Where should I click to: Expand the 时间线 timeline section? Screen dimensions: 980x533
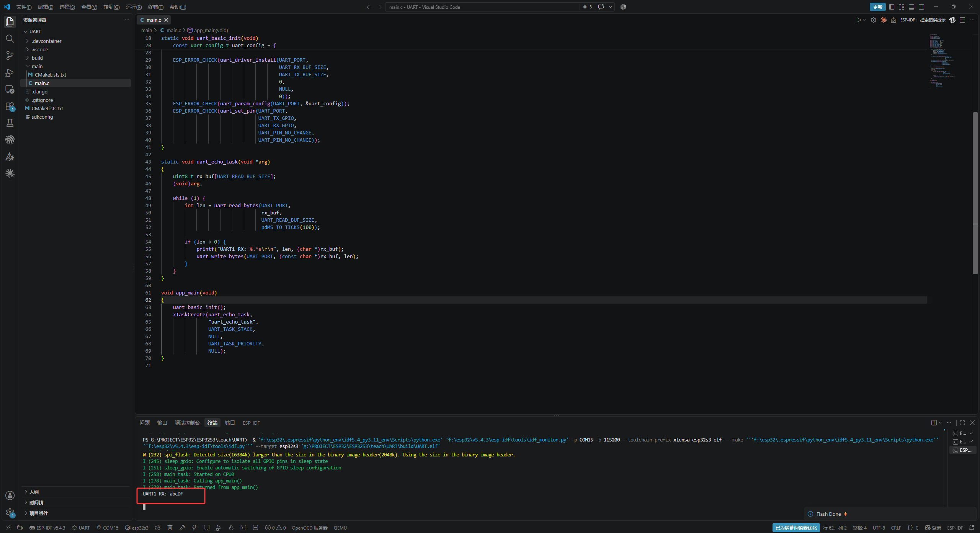(x=36, y=502)
